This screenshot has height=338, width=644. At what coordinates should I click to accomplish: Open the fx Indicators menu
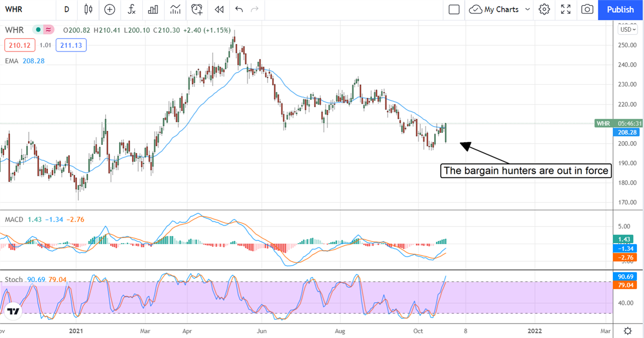[x=131, y=9]
